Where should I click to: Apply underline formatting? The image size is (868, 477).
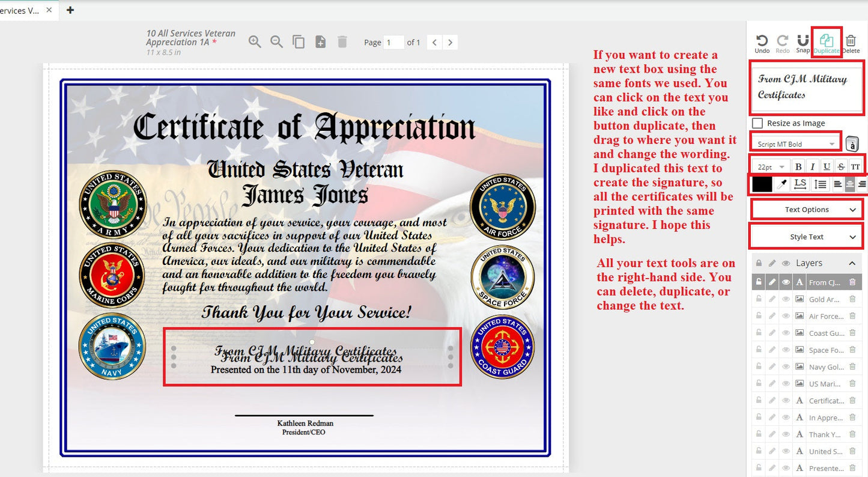(827, 167)
